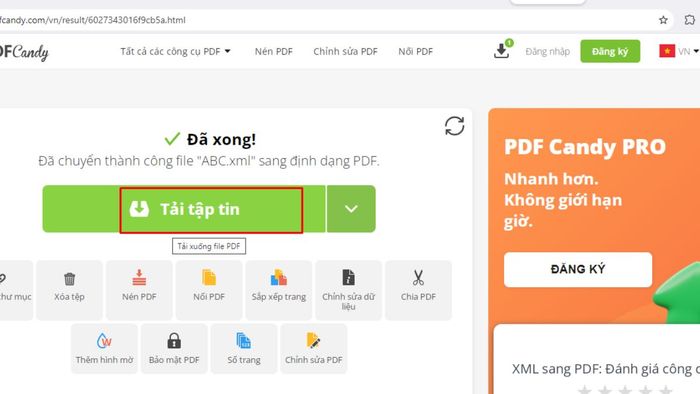Select the Xóa tệp trash tile

(x=69, y=290)
